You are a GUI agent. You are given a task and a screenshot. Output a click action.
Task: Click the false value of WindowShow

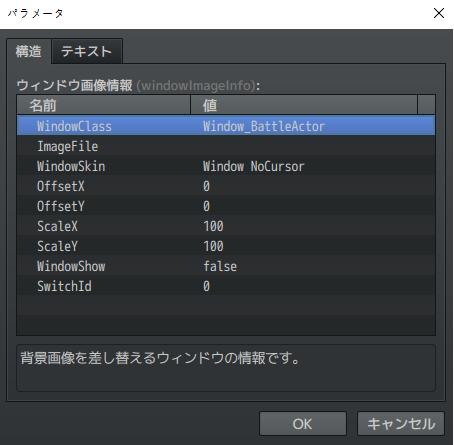pyautogui.click(x=220, y=266)
